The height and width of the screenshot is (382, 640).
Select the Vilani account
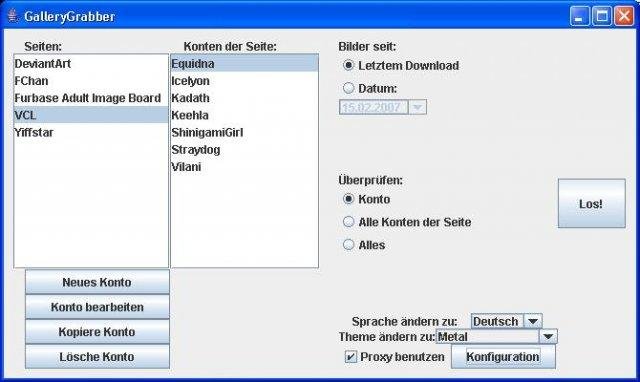coord(244,167)
